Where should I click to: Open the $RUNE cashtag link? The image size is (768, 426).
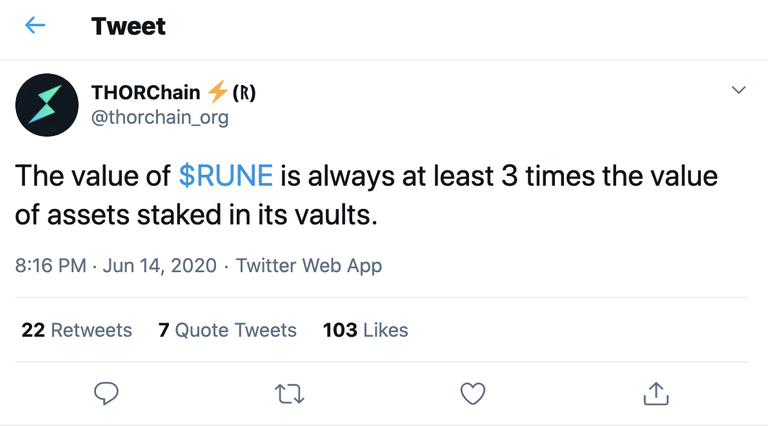point(226,176)
